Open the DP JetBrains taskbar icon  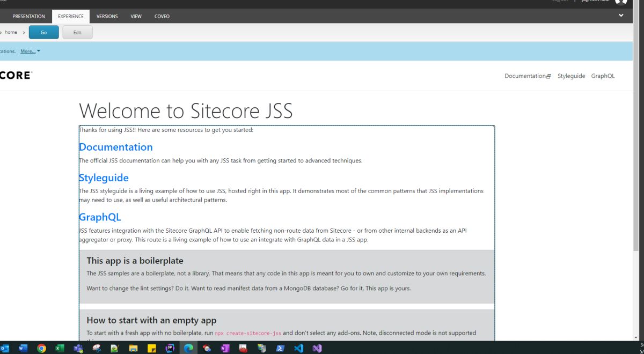(170, 348)
